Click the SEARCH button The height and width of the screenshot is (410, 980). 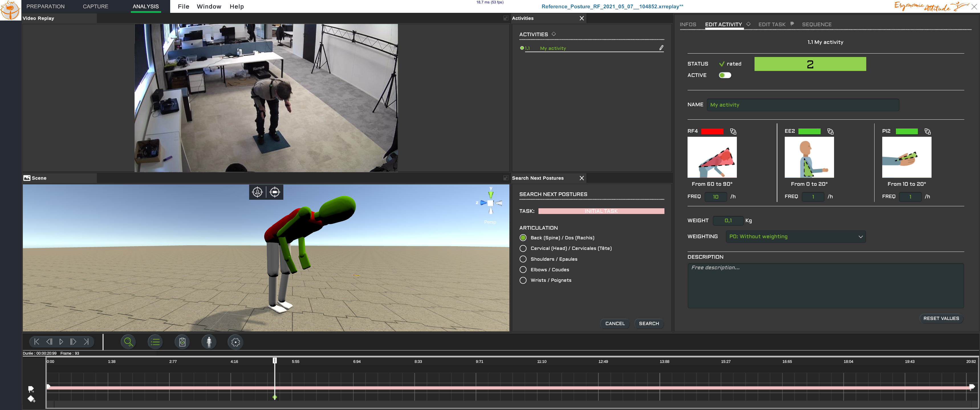pos(649,324)
